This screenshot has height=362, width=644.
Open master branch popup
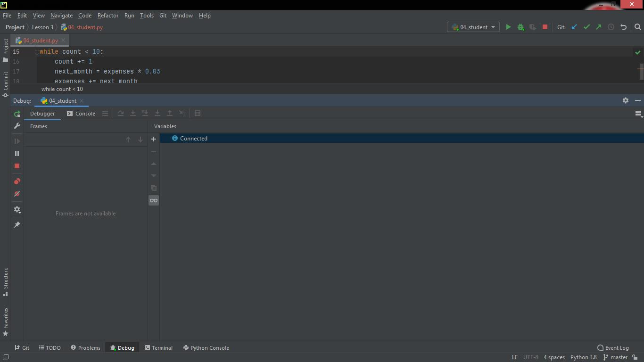615,357
